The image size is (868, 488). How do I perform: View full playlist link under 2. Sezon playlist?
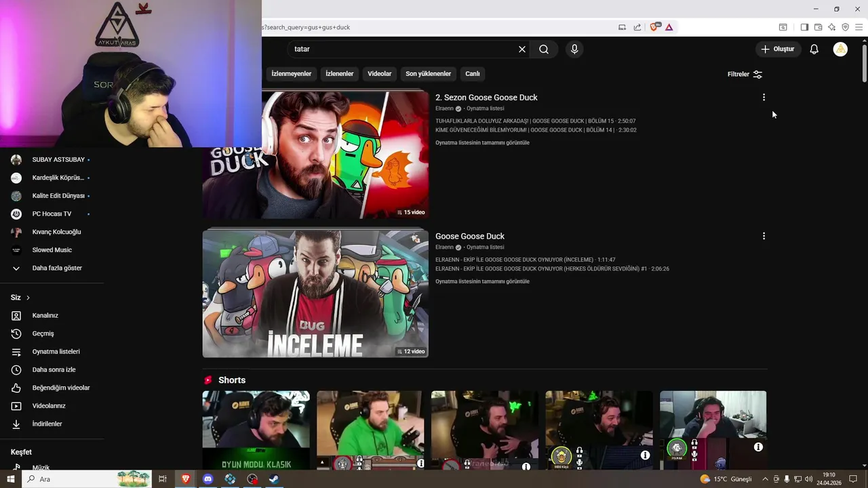pos(482,143)
